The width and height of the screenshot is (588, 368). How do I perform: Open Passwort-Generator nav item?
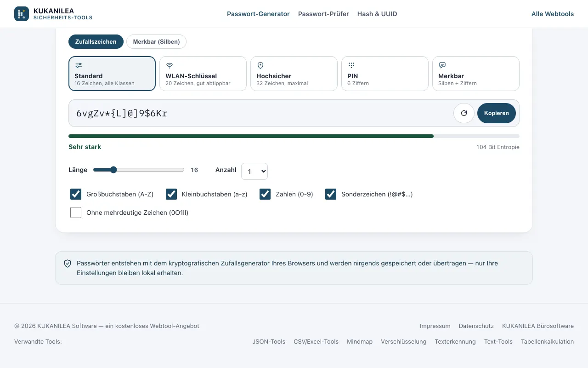click(258, 14)
